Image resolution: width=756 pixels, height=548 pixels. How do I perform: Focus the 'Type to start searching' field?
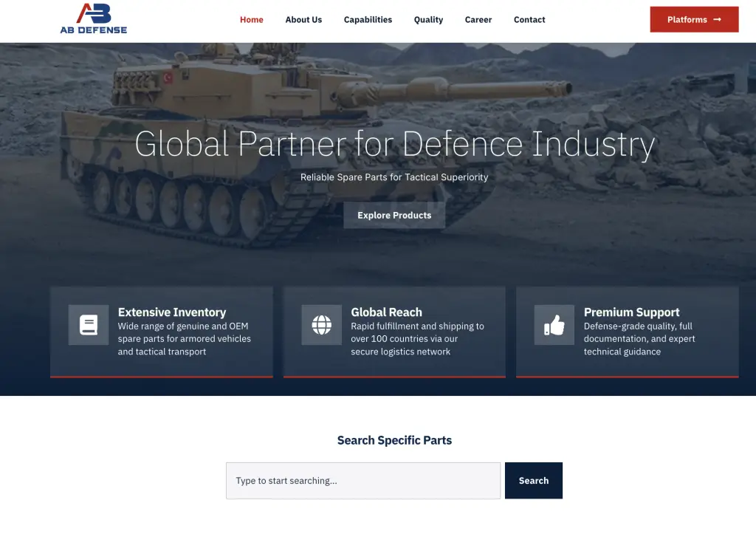coord(363,481)
